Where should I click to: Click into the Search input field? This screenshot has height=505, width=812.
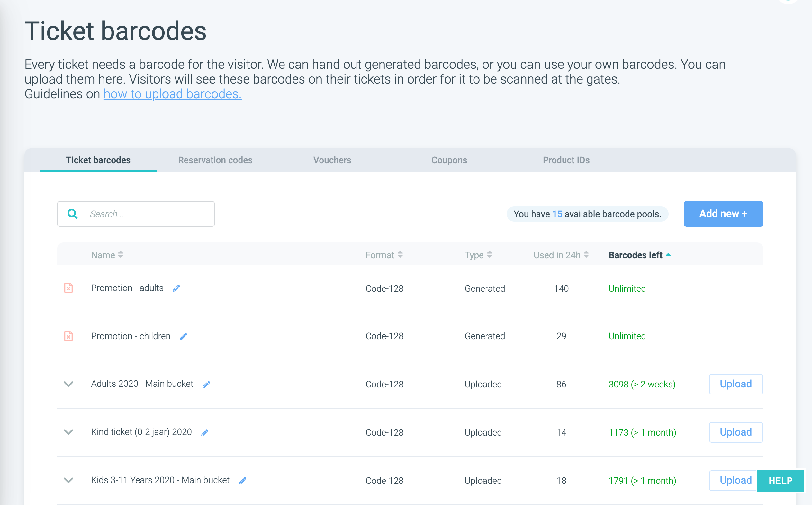click(x=147, y=214)
